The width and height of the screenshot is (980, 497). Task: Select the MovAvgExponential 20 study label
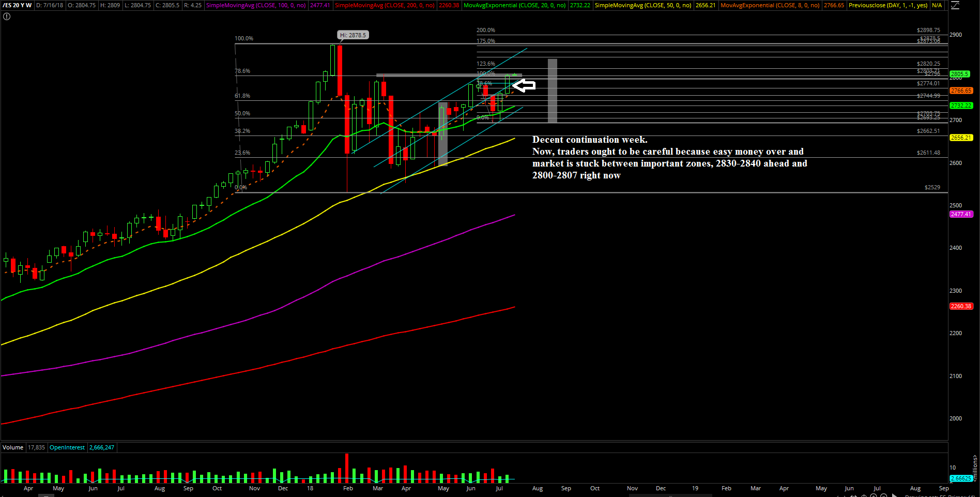pos(514,5)
